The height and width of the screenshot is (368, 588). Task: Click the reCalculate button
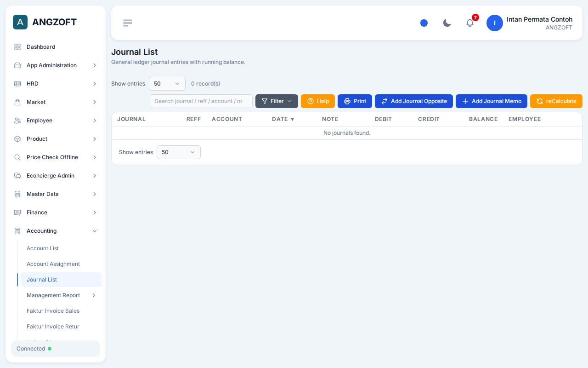point(556,101)
